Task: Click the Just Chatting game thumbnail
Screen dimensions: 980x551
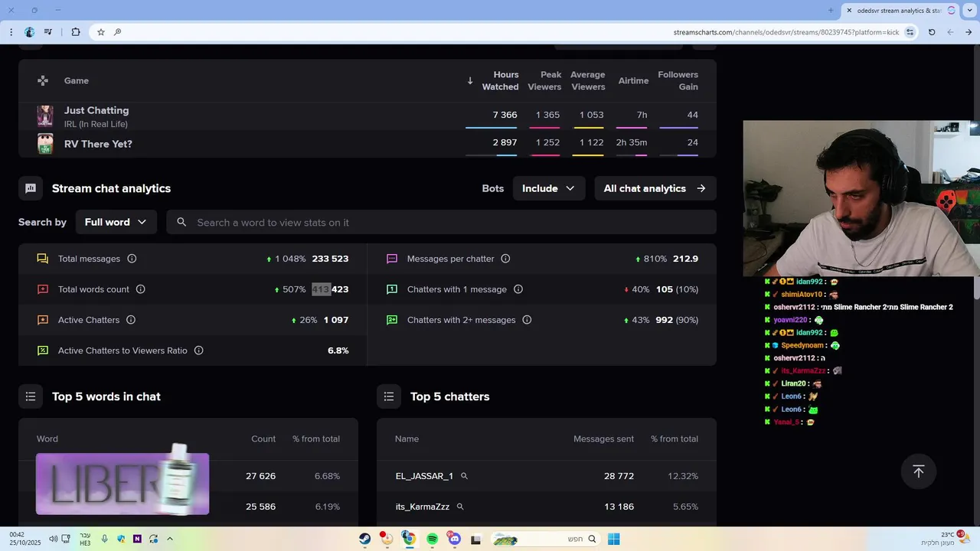Action: click(x=45, y=116)
